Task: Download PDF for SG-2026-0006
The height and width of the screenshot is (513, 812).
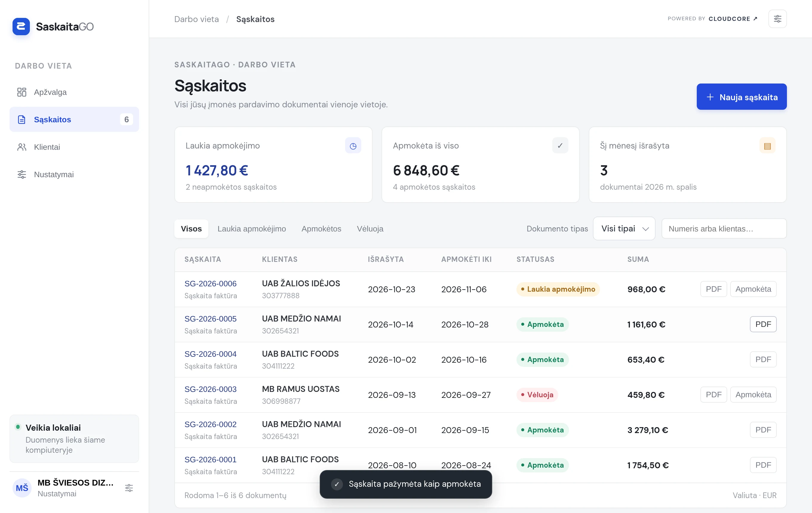Action: pyautogui.click(x=713, y=289)
